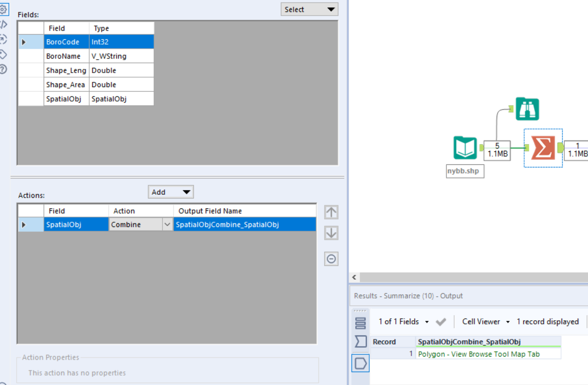The width and height of the screenshot is (588, 385).
Task: Open the Select dropdown above the Fields grid
Action: (x=310, y=9)
